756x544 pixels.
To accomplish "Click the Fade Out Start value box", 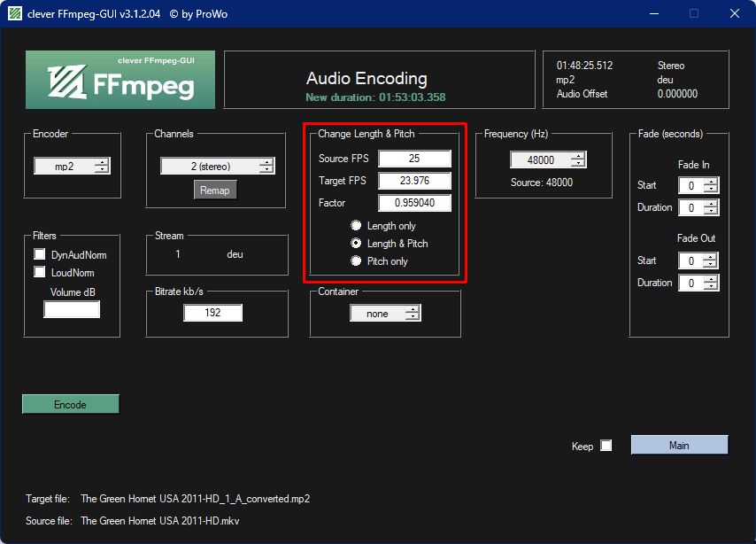I will point(691,260).
